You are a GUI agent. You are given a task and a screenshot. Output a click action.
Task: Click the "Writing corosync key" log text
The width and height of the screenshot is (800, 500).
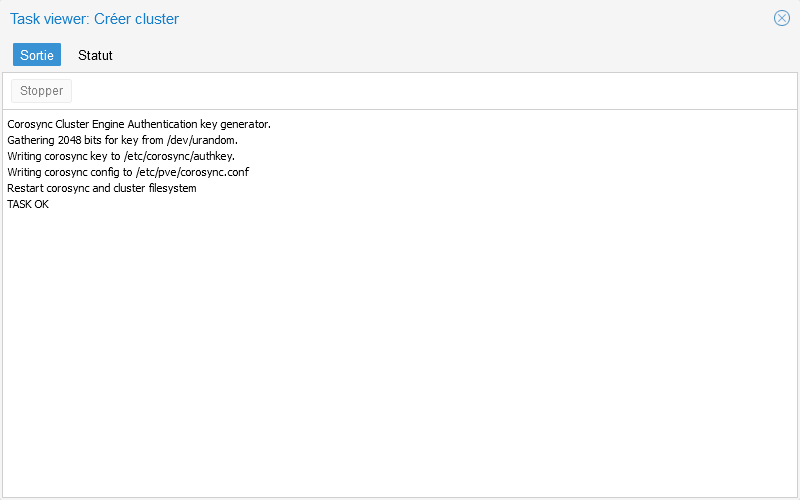tap(58, 156)
